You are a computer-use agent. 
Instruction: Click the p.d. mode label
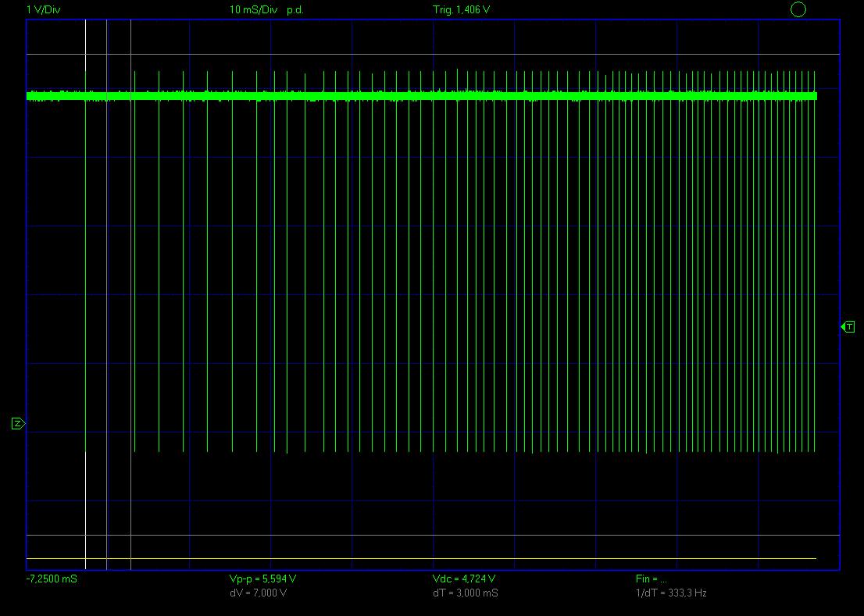pos(295,10)
